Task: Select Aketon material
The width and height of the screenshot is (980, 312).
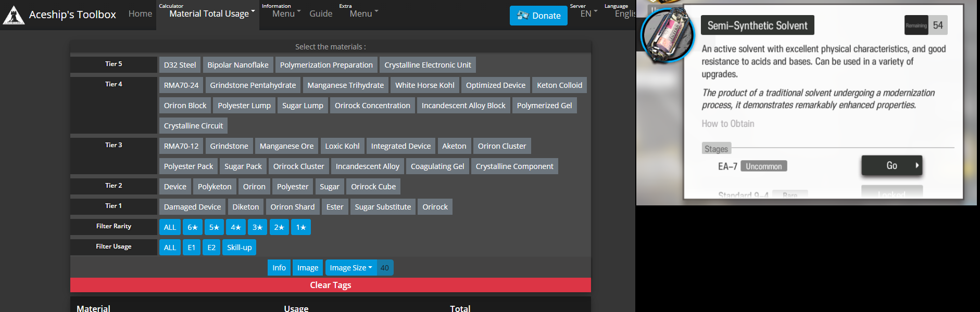Action: pos(454,146)
